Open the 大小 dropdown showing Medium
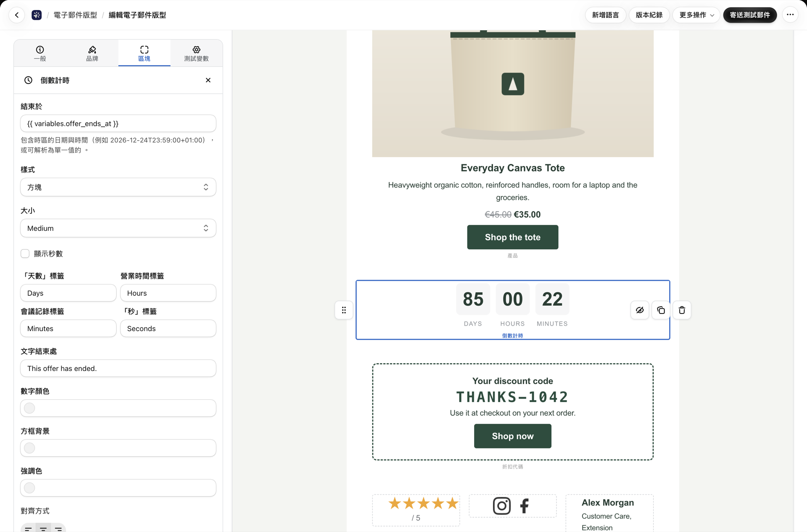The image size is (807, 532). click(x=118, y=228)
